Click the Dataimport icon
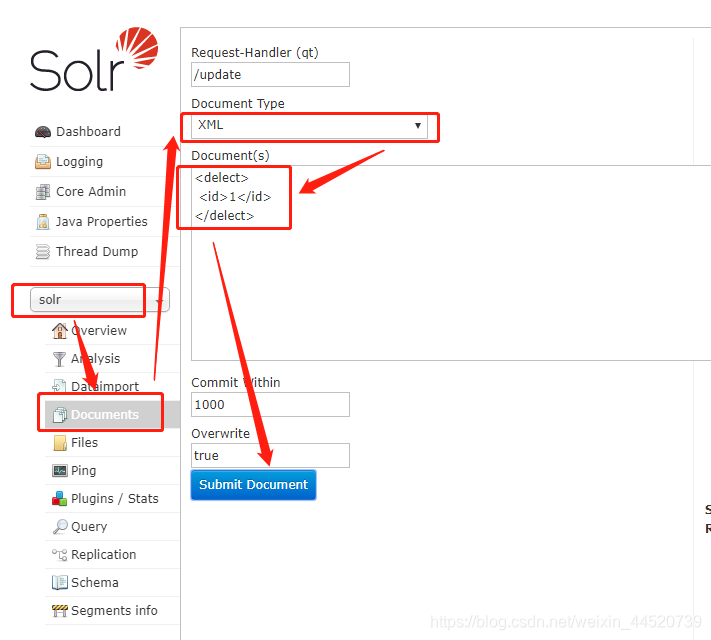This screenshot has height=640, width=711. click(x=59, y=386)
